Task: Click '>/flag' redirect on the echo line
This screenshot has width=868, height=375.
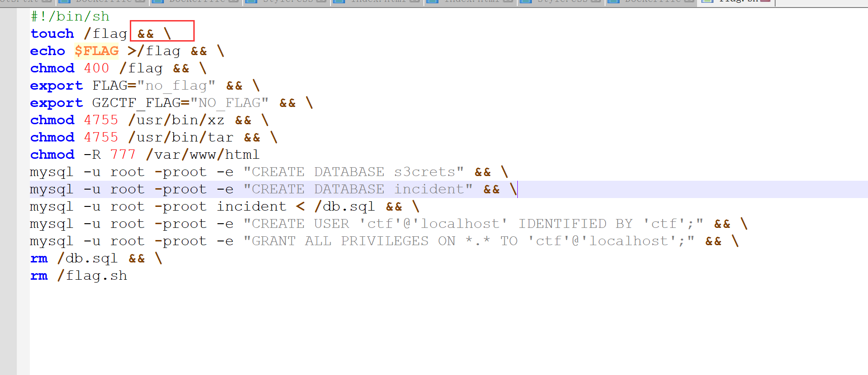Action: (x=154, y=51)
